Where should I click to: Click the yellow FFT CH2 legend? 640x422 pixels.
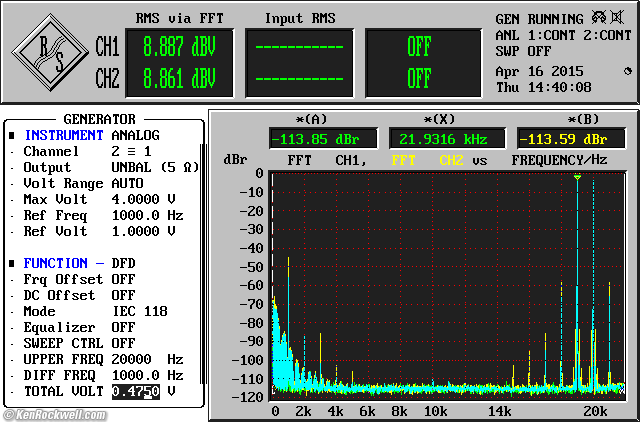[x=427, y=160]
